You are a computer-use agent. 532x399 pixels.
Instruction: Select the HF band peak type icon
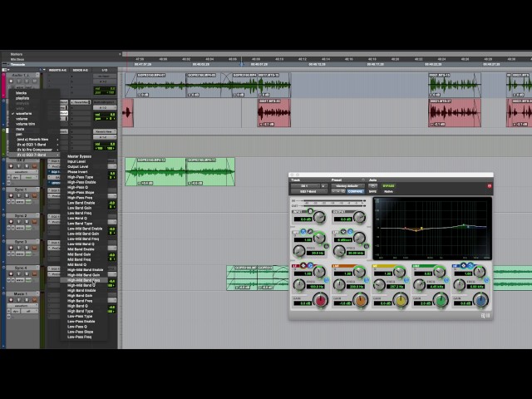(464, 265)
